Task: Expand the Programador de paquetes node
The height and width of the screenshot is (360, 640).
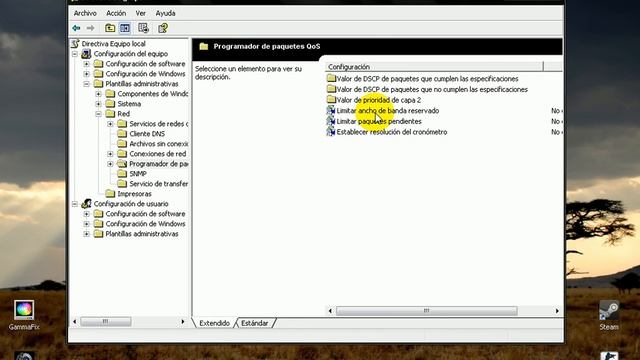Action: [x=110, y=164]
